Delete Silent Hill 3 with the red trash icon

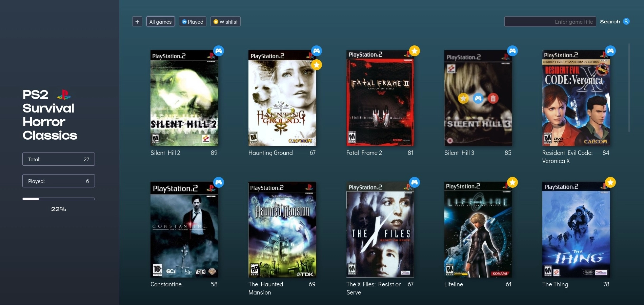(x=493, y=98)
